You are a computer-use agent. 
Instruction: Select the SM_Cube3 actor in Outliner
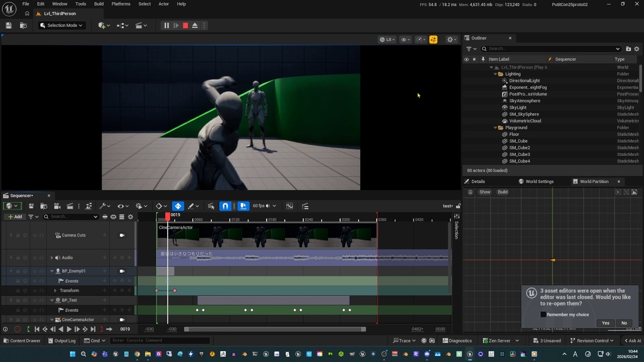pos(519,154)
